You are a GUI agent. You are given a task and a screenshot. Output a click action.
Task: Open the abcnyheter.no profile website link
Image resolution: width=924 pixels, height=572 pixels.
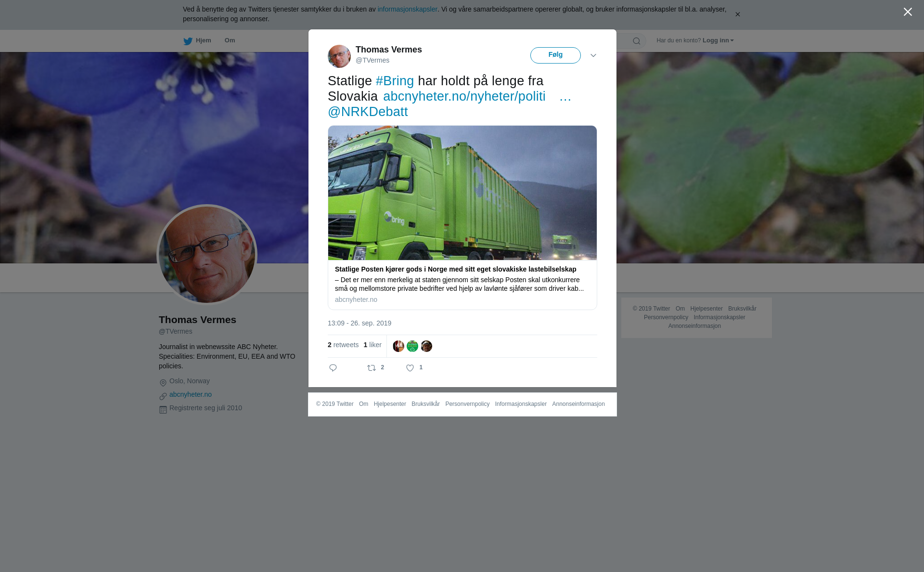pyautogui.click(x=191, y=394)
